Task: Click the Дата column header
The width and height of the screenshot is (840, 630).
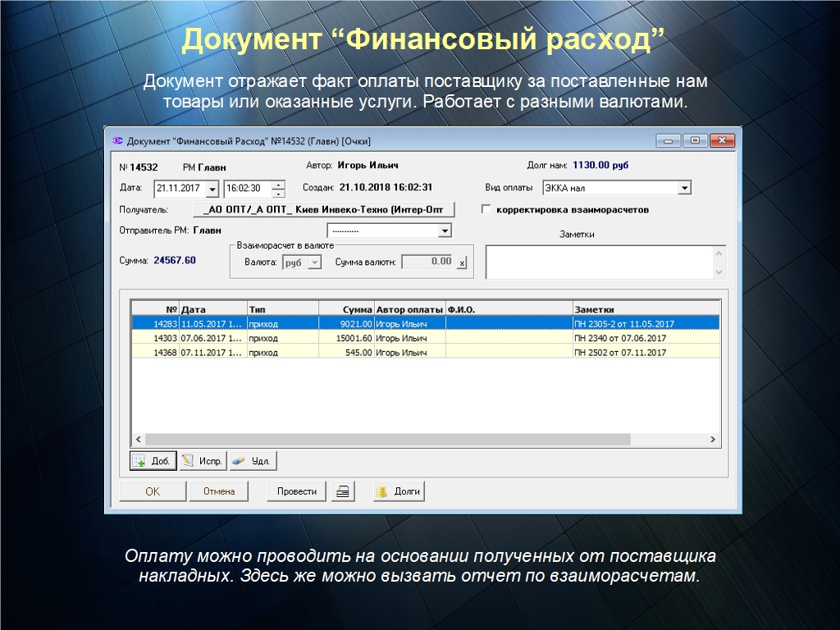Action: point(212,309)
